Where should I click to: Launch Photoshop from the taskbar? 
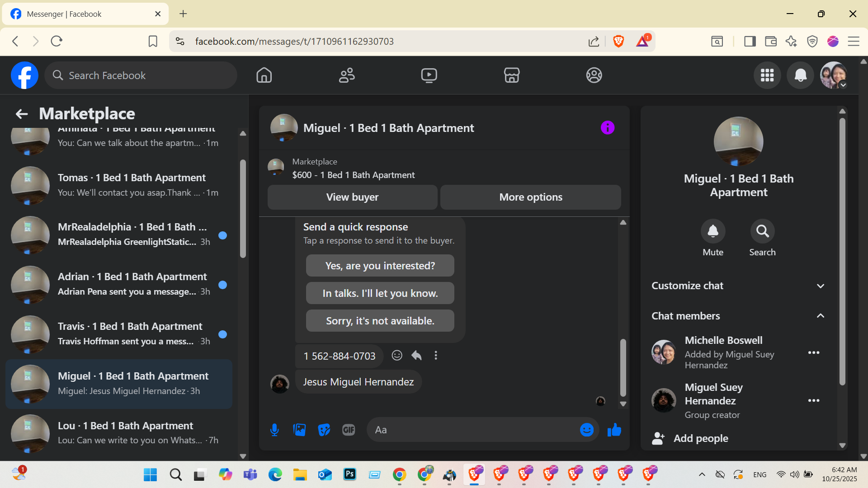(349, 474)
